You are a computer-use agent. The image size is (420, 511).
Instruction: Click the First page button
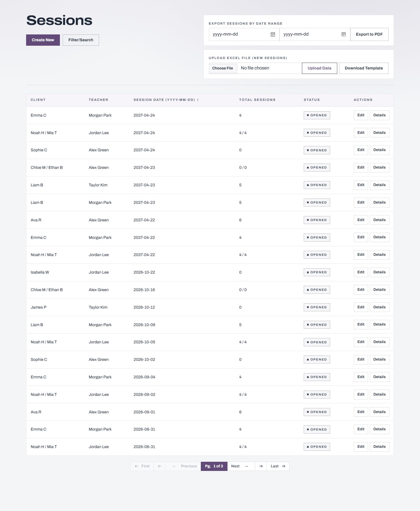pyautogui.click(x=142, y=466)
